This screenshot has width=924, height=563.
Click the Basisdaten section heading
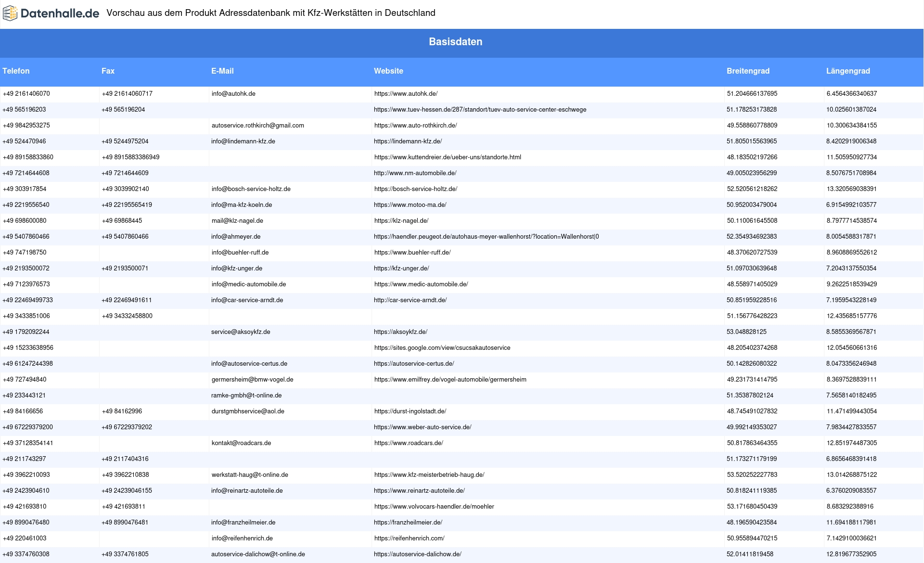456,42
